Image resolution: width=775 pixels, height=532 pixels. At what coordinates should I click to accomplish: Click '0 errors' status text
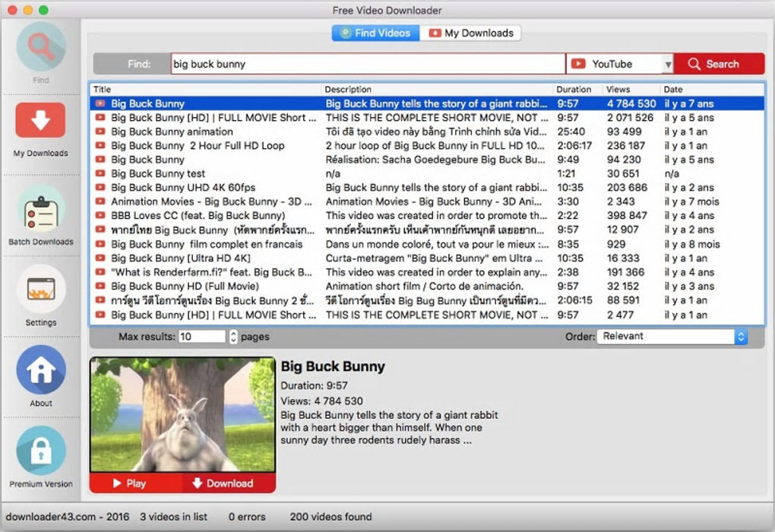click(x=247, y=517)
